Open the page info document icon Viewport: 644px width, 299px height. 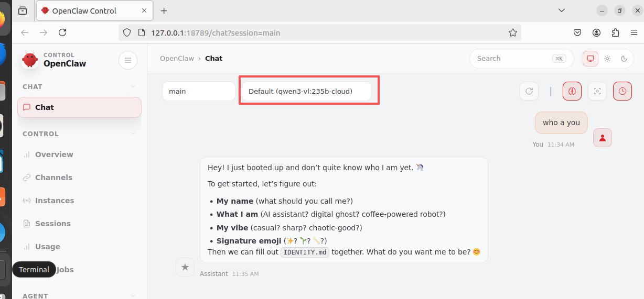[x=141, y=32]
